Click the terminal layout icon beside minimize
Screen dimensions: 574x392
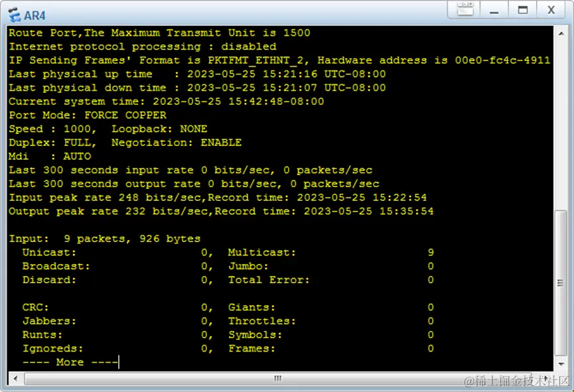[x=465, y=9]
